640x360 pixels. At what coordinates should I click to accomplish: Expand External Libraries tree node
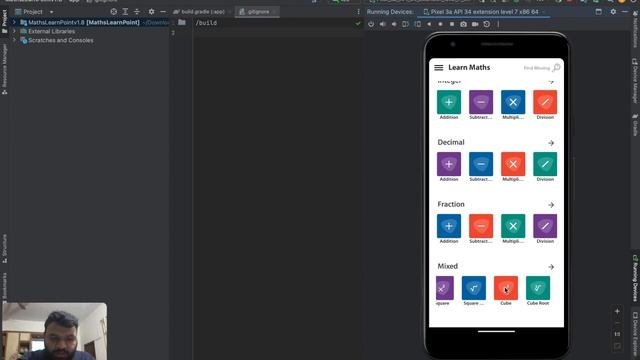pos(14,31)
